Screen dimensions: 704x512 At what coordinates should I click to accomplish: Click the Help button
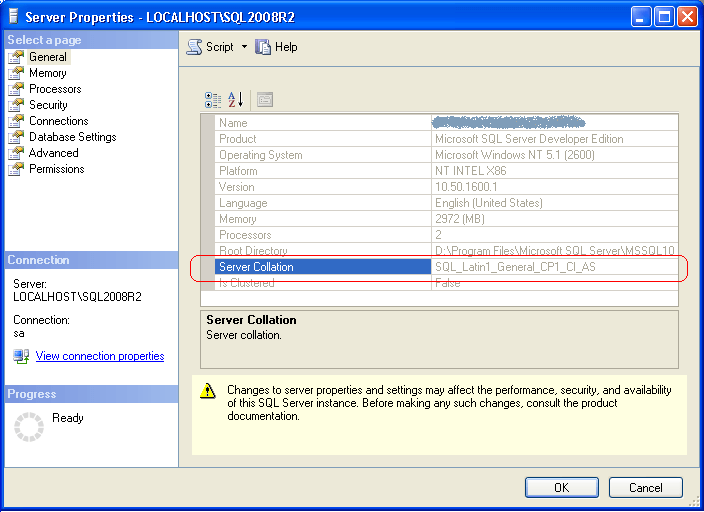276,47
